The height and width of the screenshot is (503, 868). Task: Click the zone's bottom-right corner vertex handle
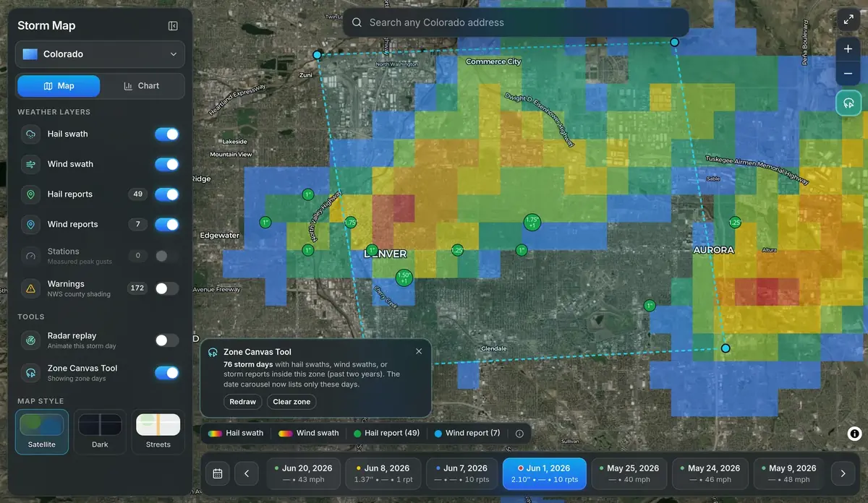(726, 348)
